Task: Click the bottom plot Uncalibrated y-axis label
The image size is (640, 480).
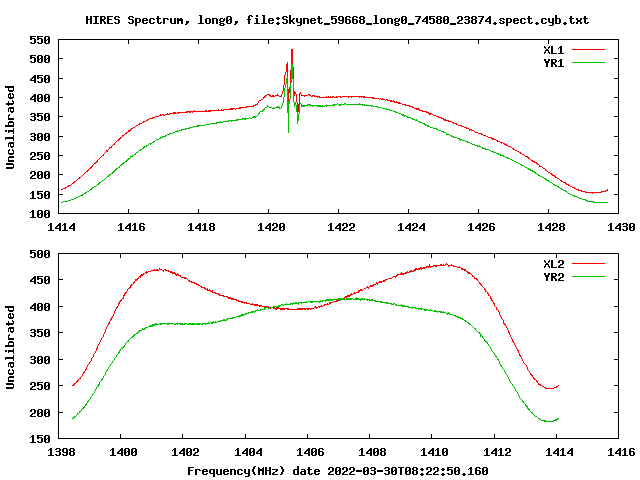Action: (x=10, y=347)
